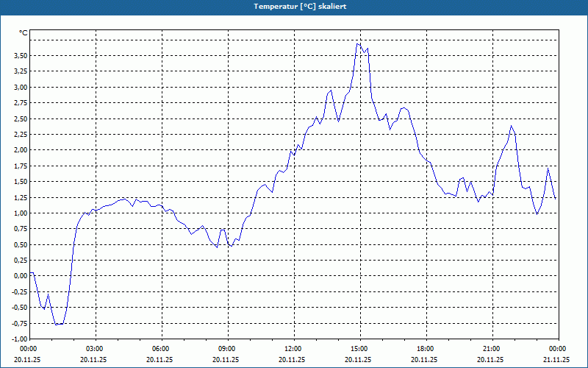The width and height of the screenshot is (588, 368).
Task: Select the "-0,25" y-axis value
Action: click(20, 291)
